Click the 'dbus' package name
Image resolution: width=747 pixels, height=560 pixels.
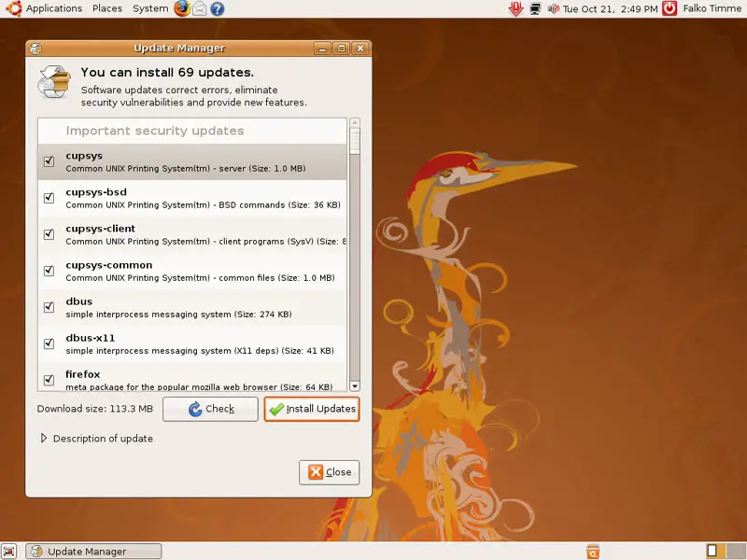tap(79, 301)
